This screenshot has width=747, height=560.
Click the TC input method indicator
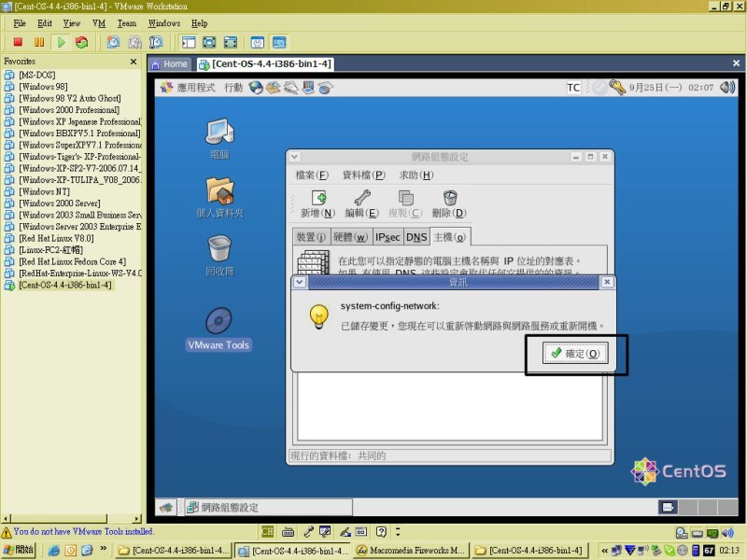coord(573,88)
